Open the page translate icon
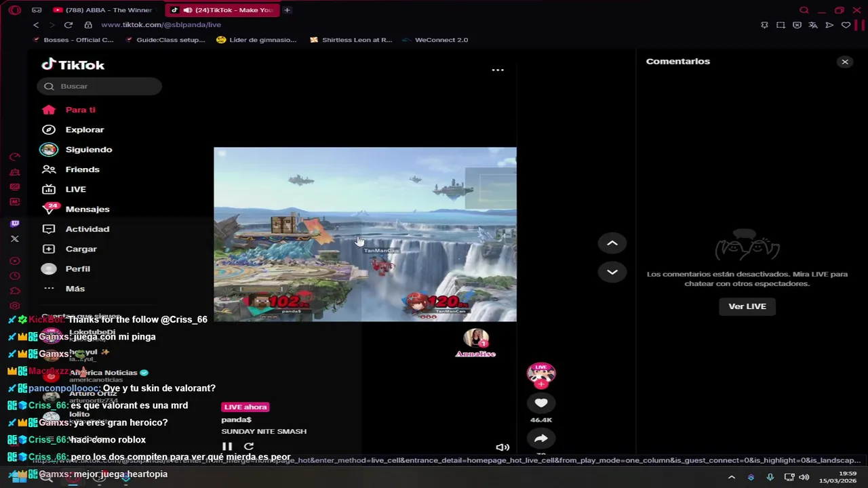 point(813,25)
